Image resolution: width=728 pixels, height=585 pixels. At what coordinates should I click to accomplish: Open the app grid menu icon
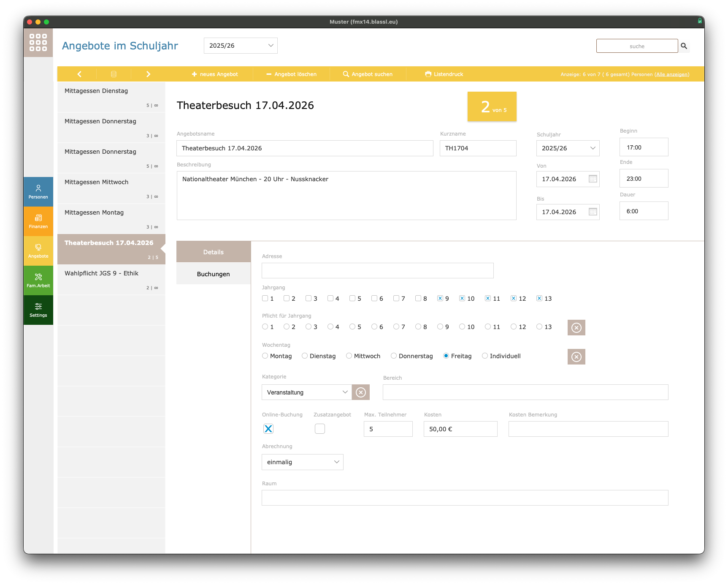coord(38,43)
